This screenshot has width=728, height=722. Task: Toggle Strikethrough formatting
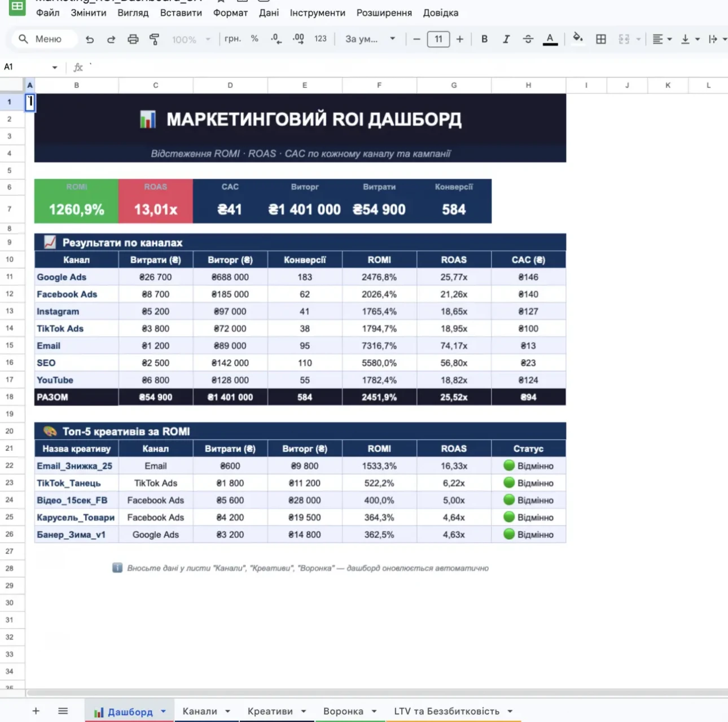tap(528, 39)
